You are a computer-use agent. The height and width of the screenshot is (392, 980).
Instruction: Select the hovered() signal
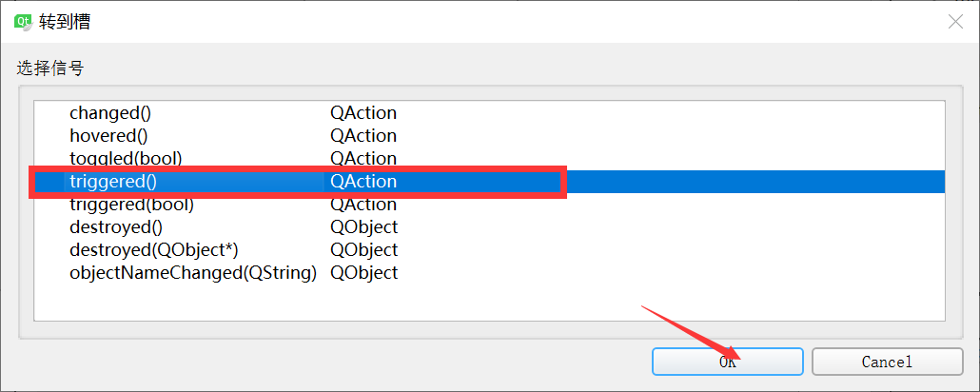(x=108, y=136)
